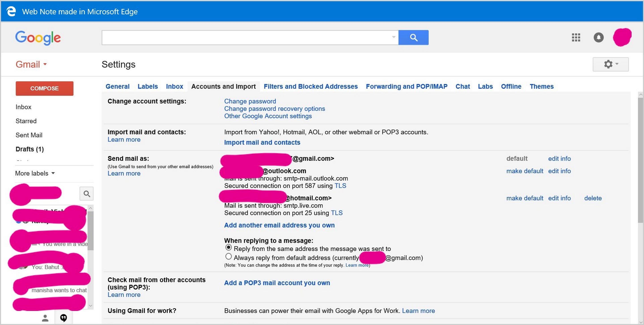The height and width of the screenshot is (325, 644).
Task: Click the Google logo
Action: point(38,38)
